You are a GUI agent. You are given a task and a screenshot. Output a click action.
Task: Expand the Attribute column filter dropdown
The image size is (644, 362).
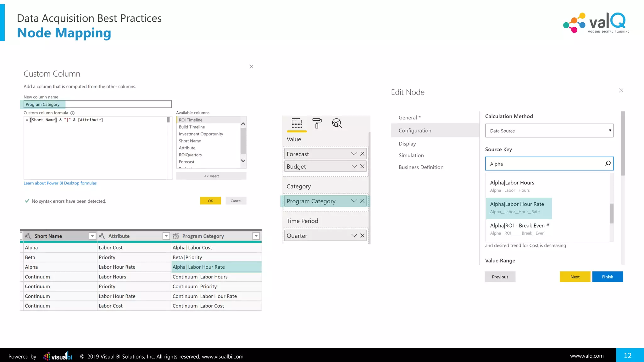point(166,236)
